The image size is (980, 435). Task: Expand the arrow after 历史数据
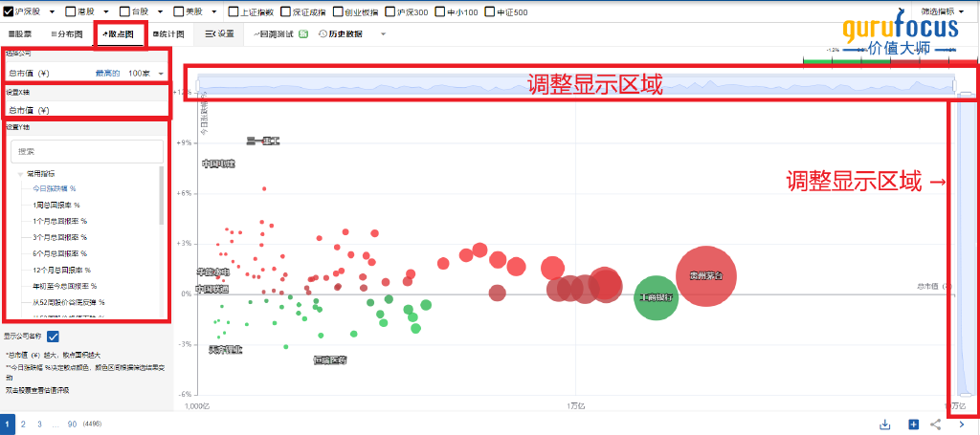383,34
